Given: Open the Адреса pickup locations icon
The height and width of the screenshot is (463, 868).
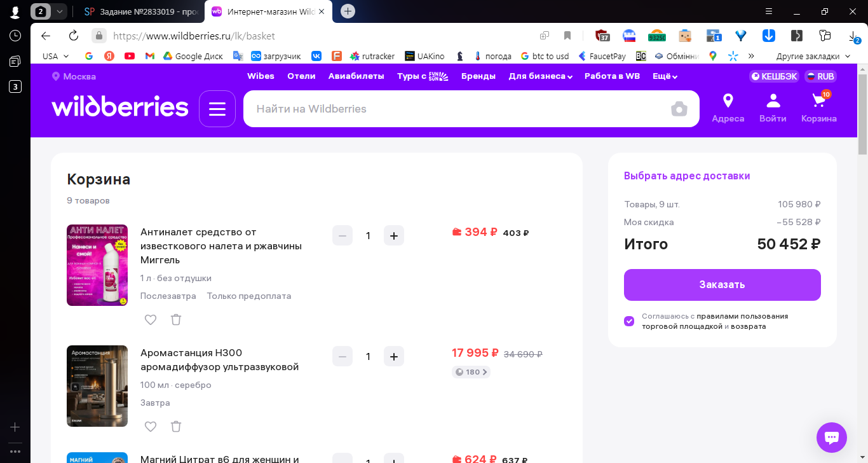Looking at the screenshot, I should 728,108.
